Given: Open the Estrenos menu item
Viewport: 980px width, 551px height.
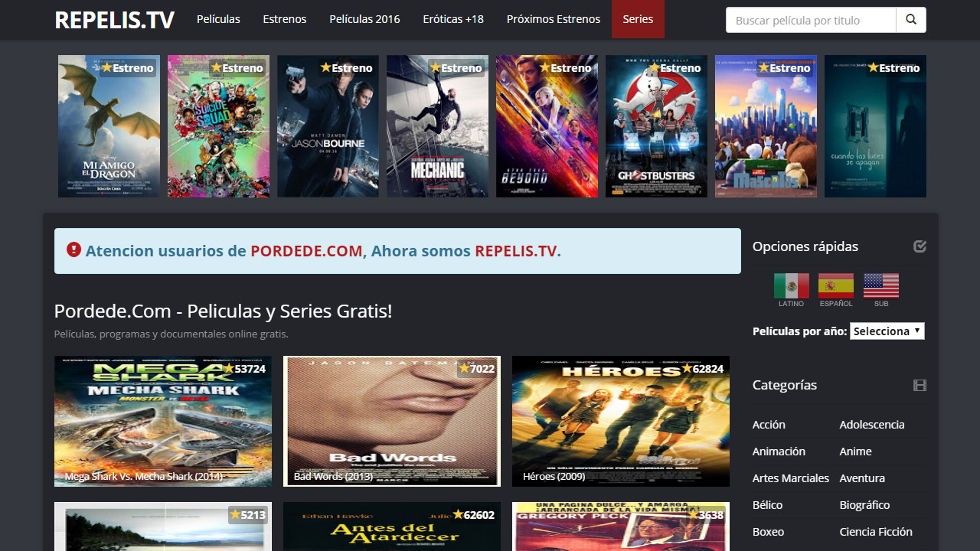Looking at the screenshot, I should coord(284,19).
